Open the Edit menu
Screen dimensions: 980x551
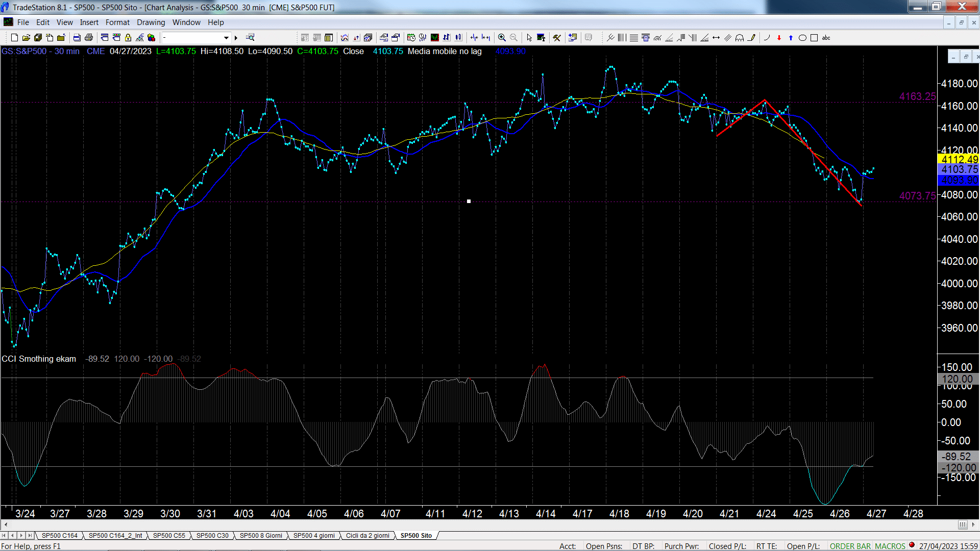click(x=43, y=22)
